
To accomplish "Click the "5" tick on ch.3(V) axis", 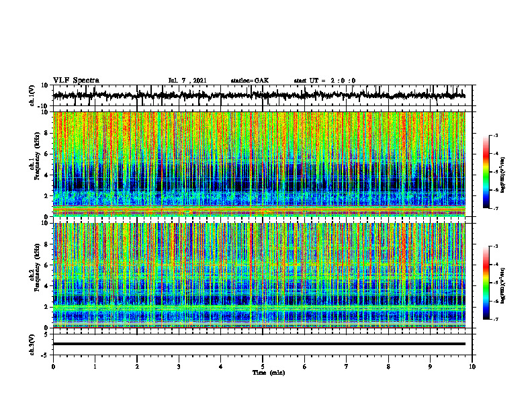I will coord(46,334).
